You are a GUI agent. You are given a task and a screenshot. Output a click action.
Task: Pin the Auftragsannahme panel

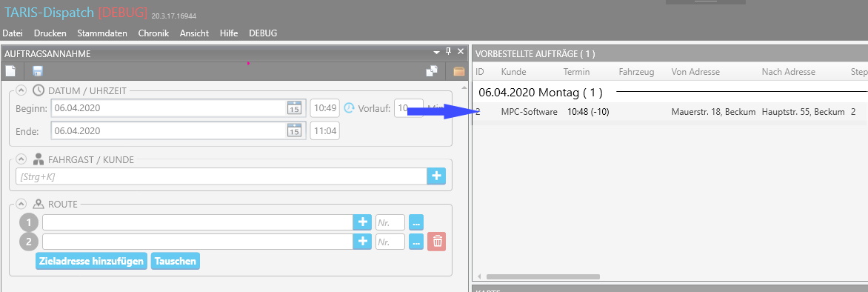click(x=449, y=52)
